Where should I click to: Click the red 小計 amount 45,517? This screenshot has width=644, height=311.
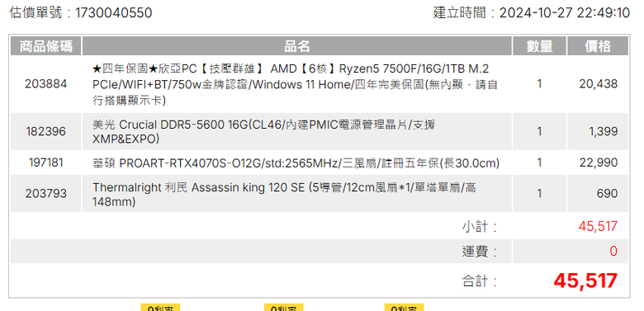(598, 226)
